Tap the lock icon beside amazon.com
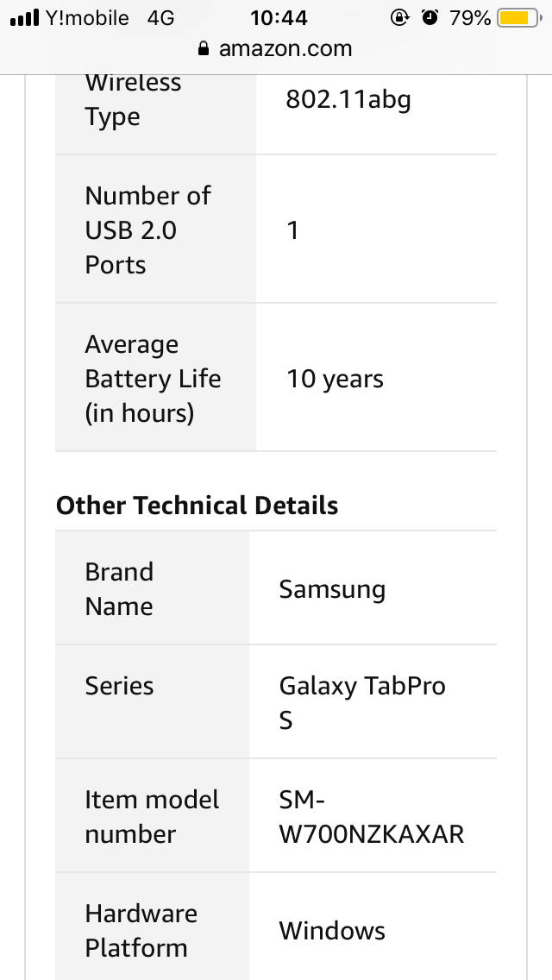 [x=204, y=49]
